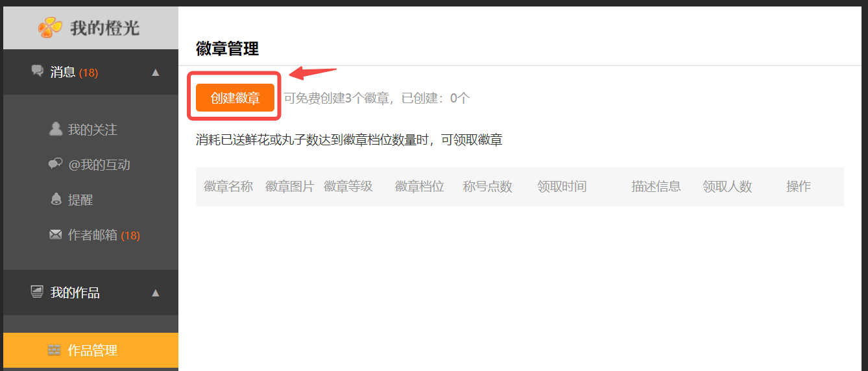Click the 领取时间 column header
868x371 pixels.
coord(562,187)
